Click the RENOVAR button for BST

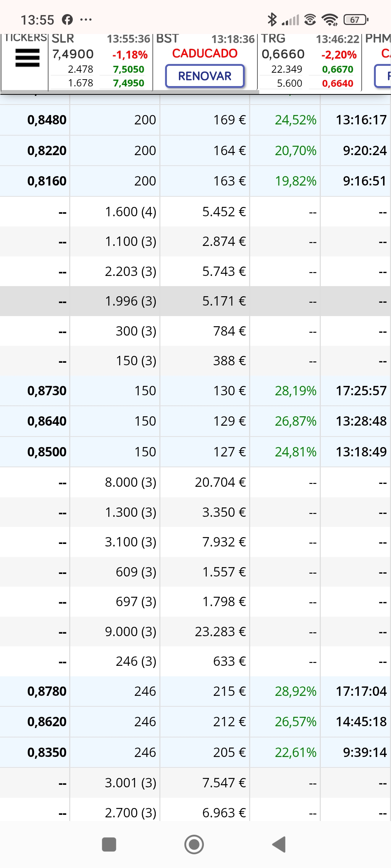[205, 76]
